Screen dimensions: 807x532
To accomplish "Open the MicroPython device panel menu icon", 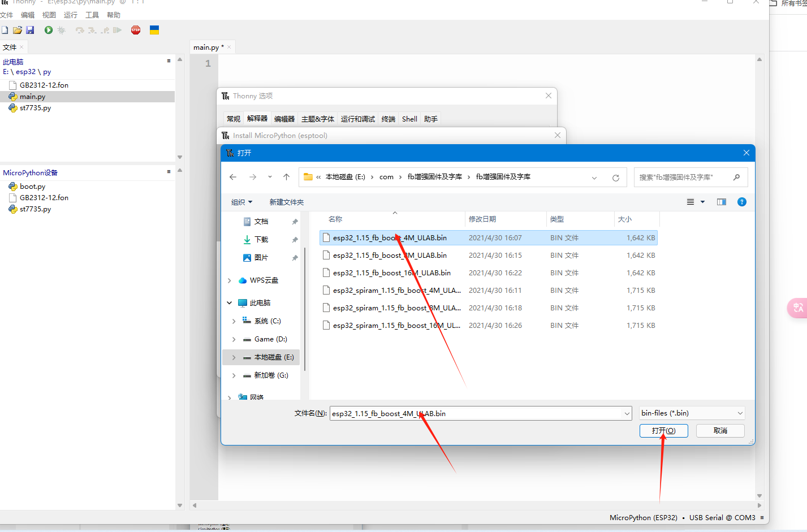I will pyautogui.click(x=169, y=171).
